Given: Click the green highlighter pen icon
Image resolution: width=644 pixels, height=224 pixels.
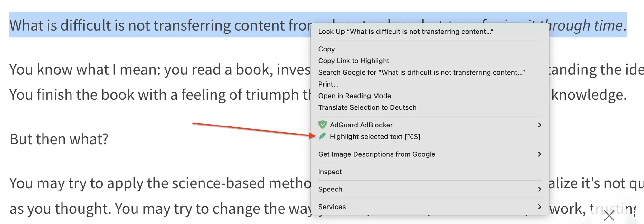Looking at the screenshot, I should point(322,136).
